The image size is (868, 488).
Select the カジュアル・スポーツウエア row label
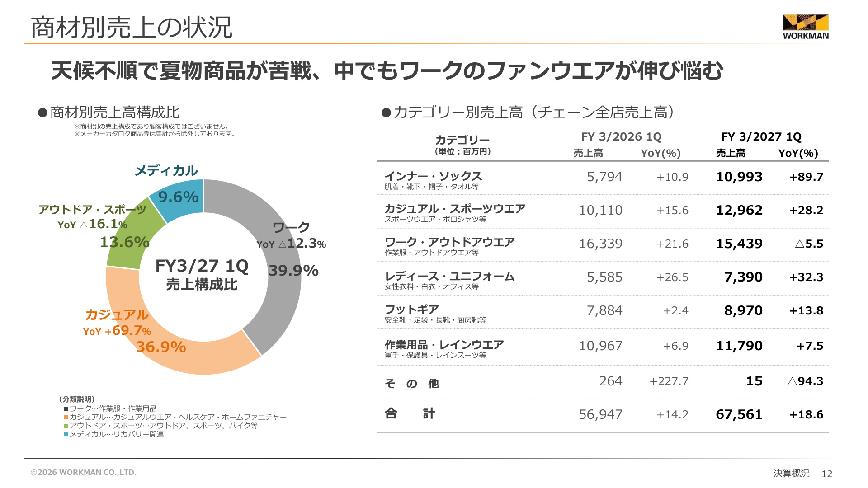tap(455, 209)
